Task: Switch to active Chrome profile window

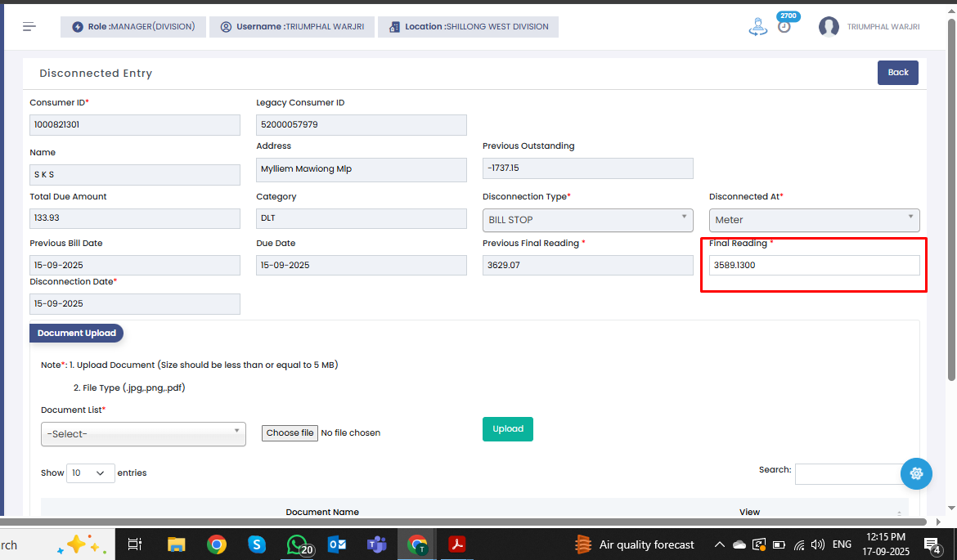Action: [x=417, y=544]
